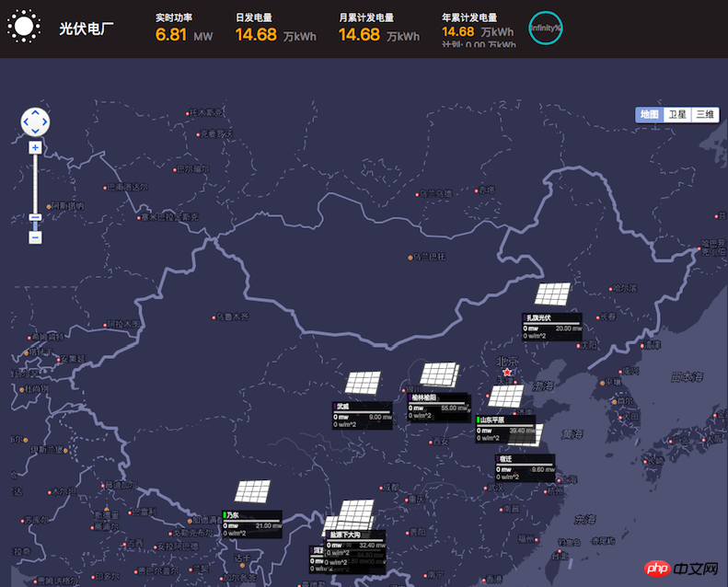Click the 东海 sea label
Image resolution: width=728 pixels, height=587 pixels.
coord(584,519)
